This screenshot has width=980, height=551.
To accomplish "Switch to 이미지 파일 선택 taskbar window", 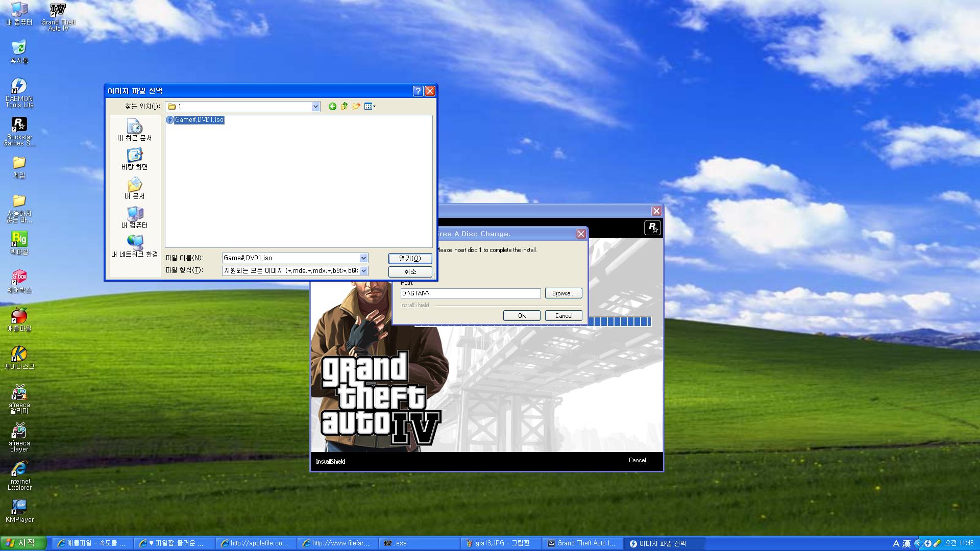I will coord(664,543).
